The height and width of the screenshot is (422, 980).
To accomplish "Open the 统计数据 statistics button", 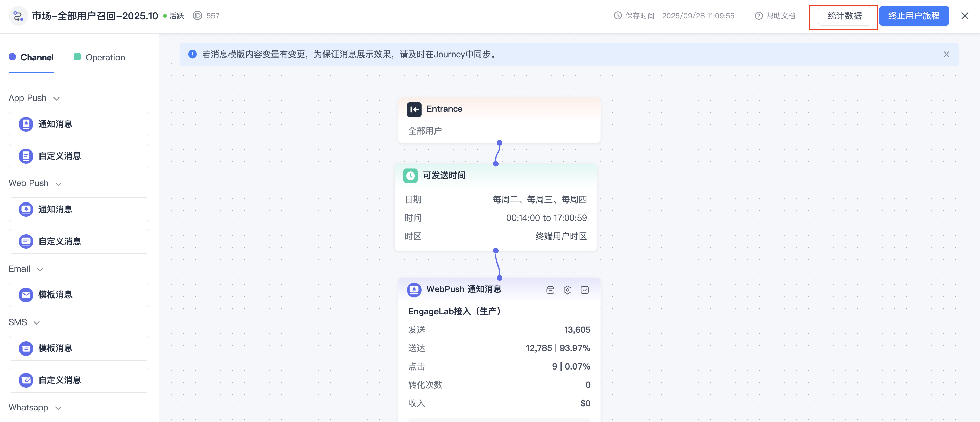I will (x=844, y=16).
